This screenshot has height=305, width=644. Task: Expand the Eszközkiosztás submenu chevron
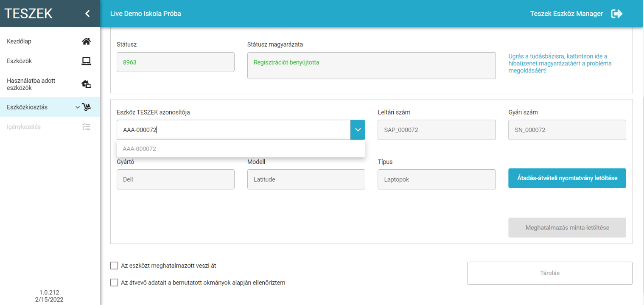pos(77,107)
